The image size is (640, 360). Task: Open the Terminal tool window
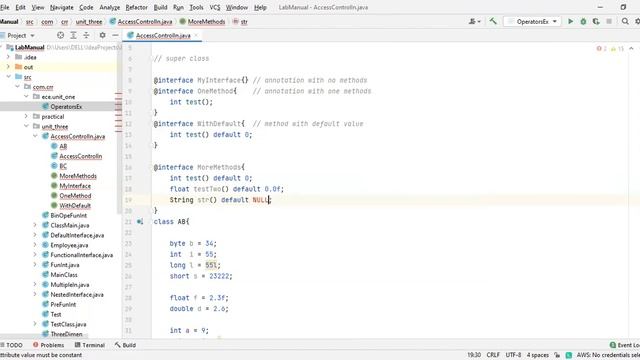(x=90, y=345)
